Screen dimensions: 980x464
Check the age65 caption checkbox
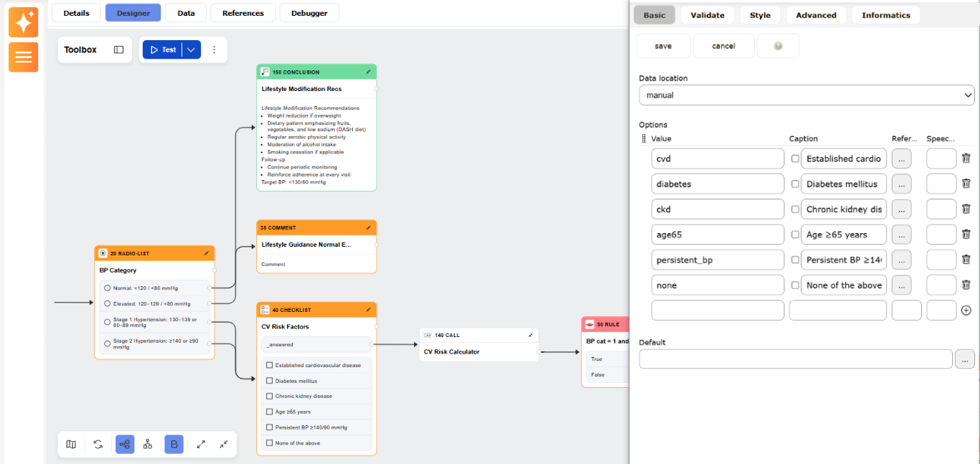coord(795,234)
